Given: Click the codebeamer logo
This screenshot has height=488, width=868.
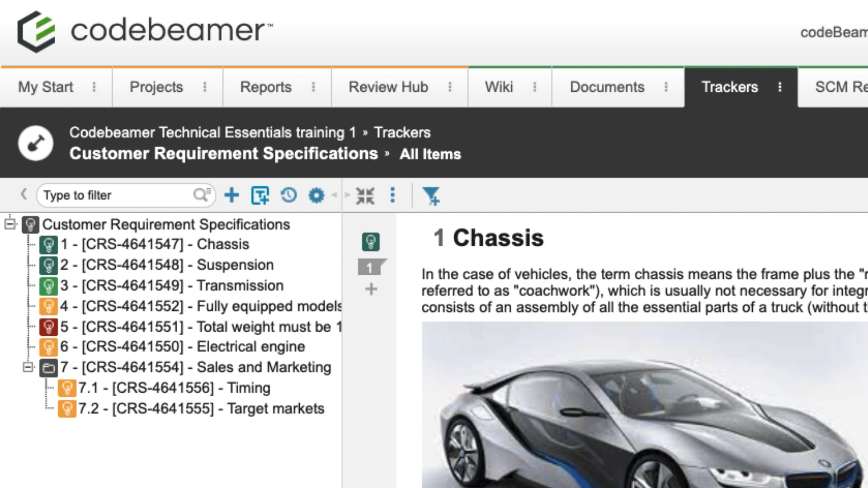Looking at the screenshot, I should pyautogui.click(x=145, y=32).
